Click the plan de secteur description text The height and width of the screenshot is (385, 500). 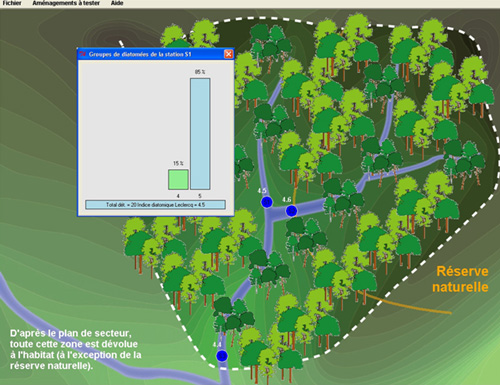pyautogui.click(x=75, y=349)
